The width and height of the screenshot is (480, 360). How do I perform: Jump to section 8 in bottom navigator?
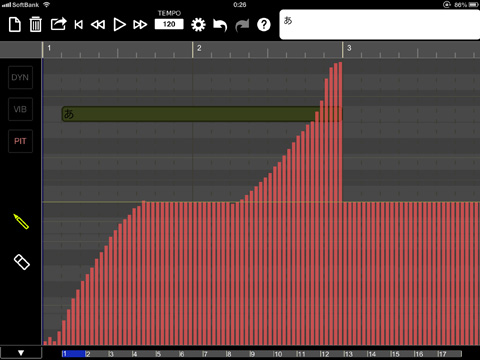click(238, 354)
